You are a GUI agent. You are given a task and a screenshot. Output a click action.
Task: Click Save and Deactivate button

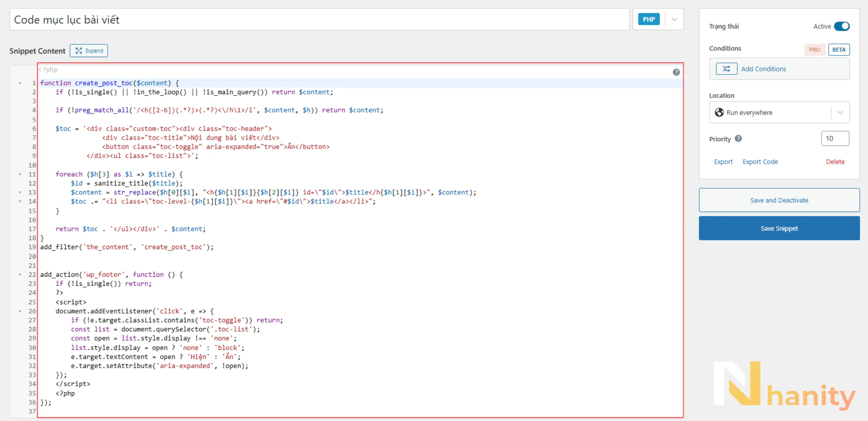point(779,200)
